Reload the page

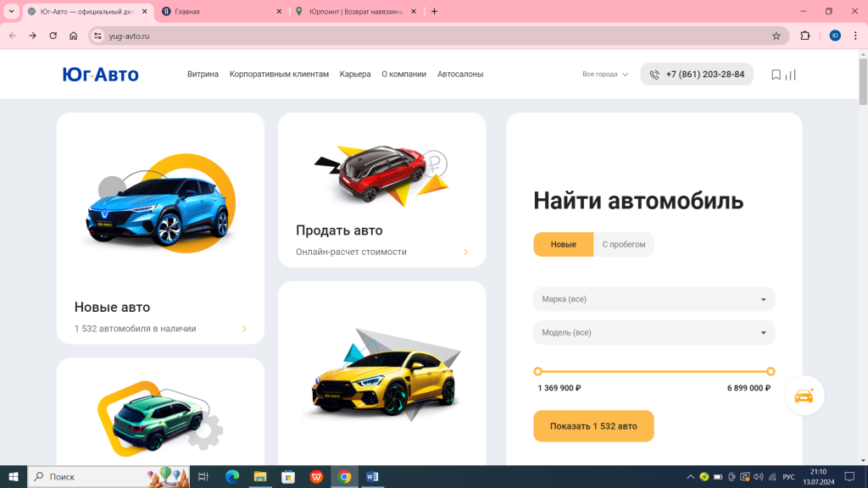pyautogui.click(x=53, y=36)
